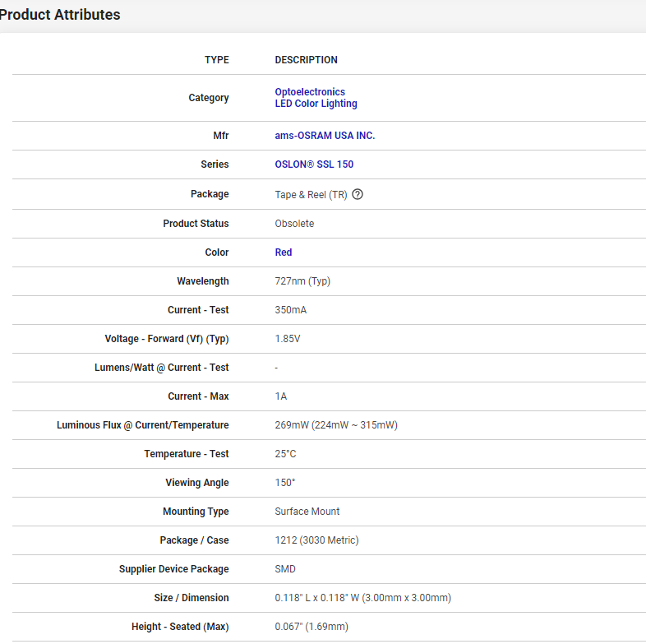
Task: Select the 25°C value
Action: coord(285,454)
